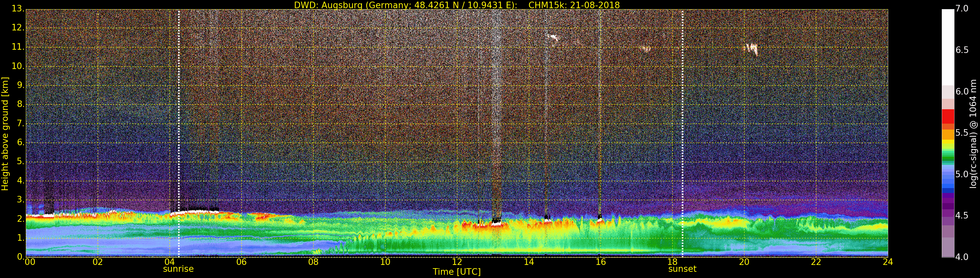This screenshot has width=980, height=278.
Task: Click the dotted white sunrise marker line
Action: 179,133
